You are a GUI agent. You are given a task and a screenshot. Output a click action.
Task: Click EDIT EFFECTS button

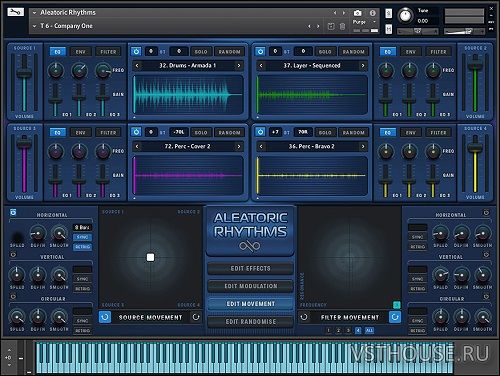250,268
